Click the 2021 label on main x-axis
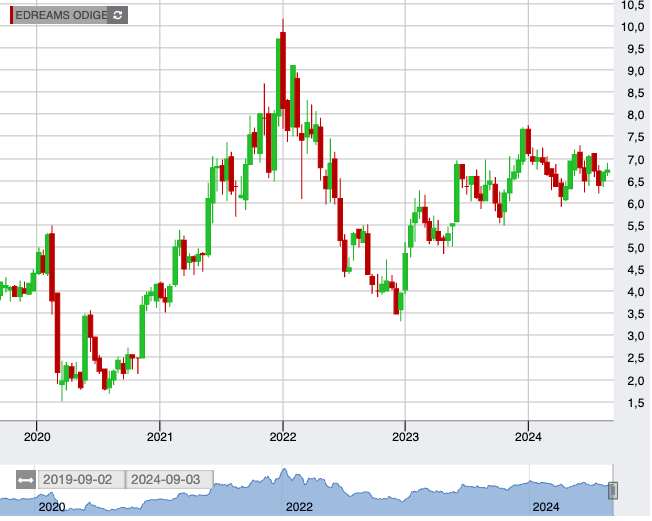Viewport: 652px width, 521px height. point(160,437)
